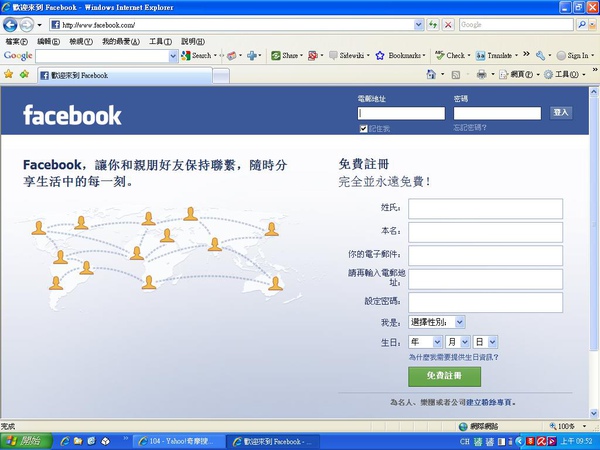The height and width of the screenshot is (450, 600).
Task: Click why birthday info is needed link
Action: [453, 357]
